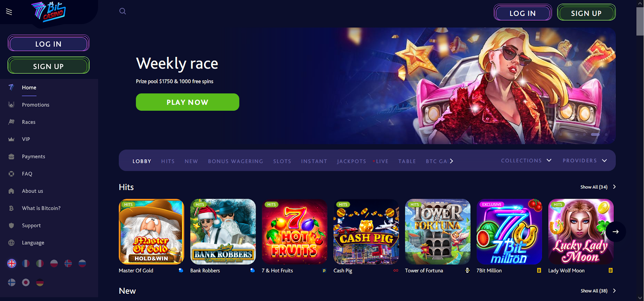Open Promotions in the sidebar menu
The image size is (644, 301).
coord(35,105)
